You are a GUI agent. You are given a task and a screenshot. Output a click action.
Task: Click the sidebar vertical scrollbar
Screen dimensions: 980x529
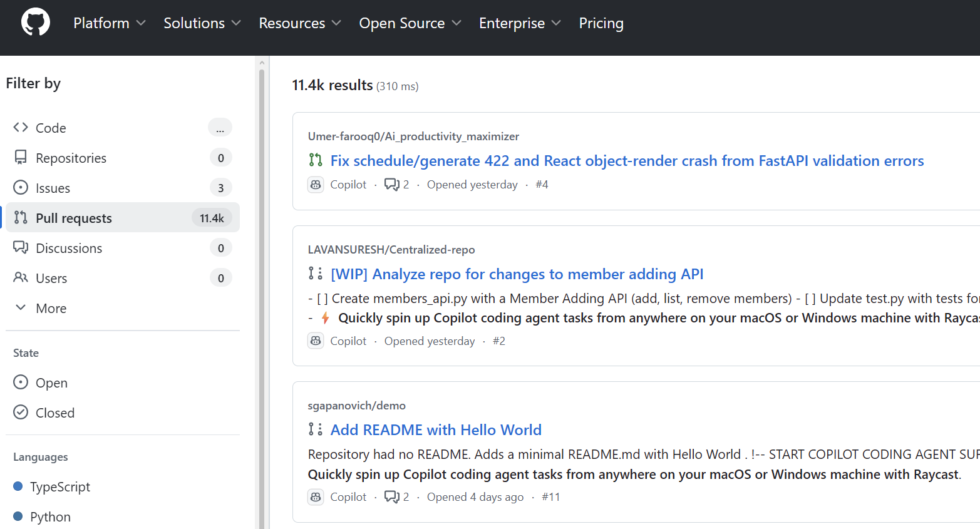(x=262, y=294)
